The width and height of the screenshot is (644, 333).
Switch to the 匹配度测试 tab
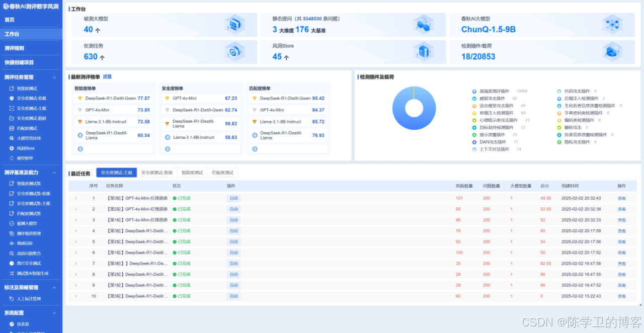click(222, 173)
